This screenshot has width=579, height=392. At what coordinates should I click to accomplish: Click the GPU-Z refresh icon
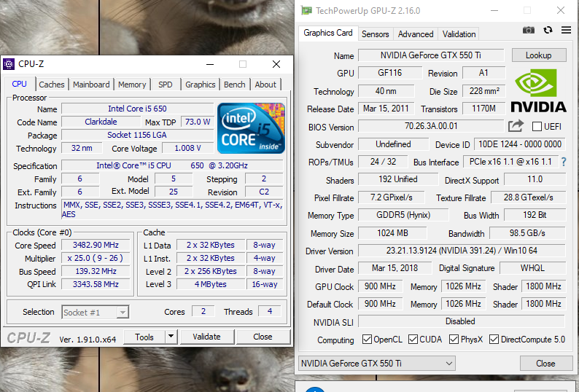[x=548, y=30]
